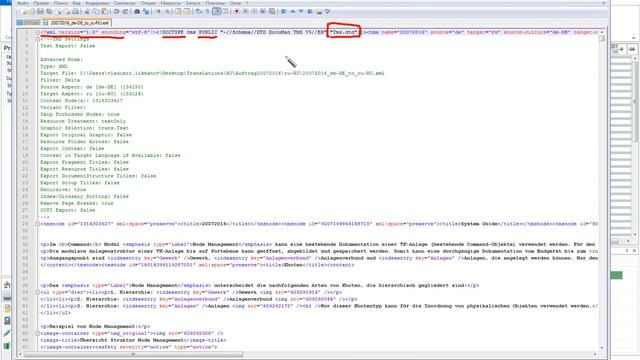Click the line 'Filter: Delta'
The image size is (640, 360).
60,80
